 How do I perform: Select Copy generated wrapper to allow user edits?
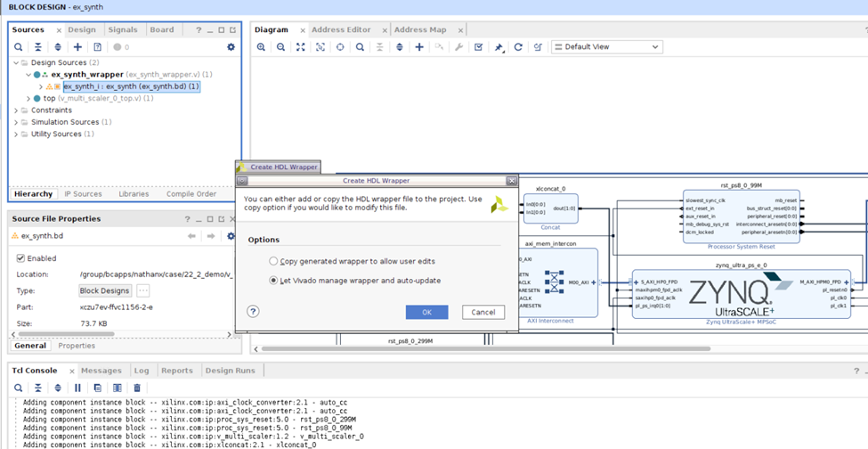click(x=273, y=261)
